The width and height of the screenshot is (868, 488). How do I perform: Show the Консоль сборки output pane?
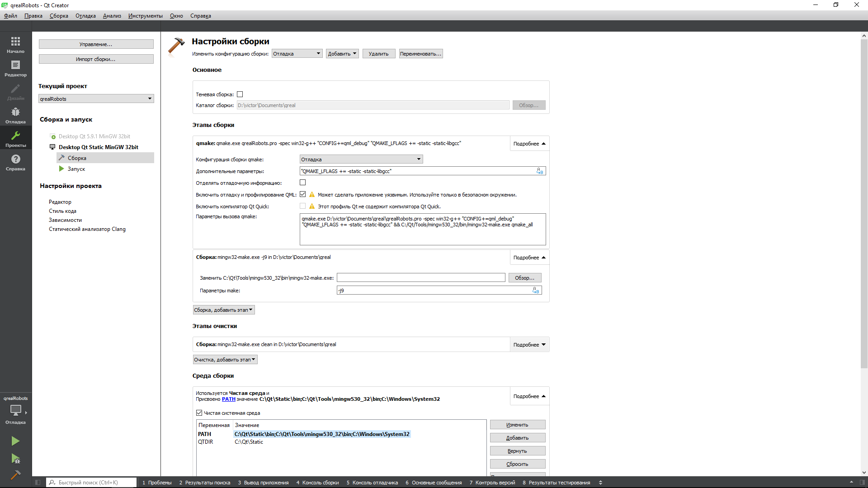pyautogui.click(x=317, y=483)
